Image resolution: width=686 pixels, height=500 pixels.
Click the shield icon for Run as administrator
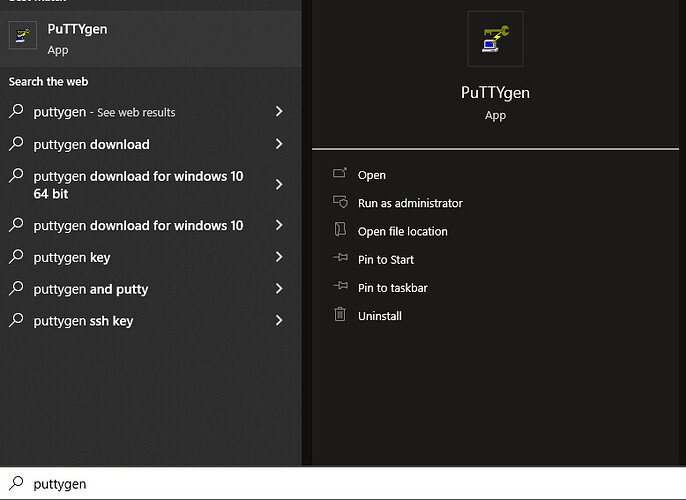[x=340, y=202]
